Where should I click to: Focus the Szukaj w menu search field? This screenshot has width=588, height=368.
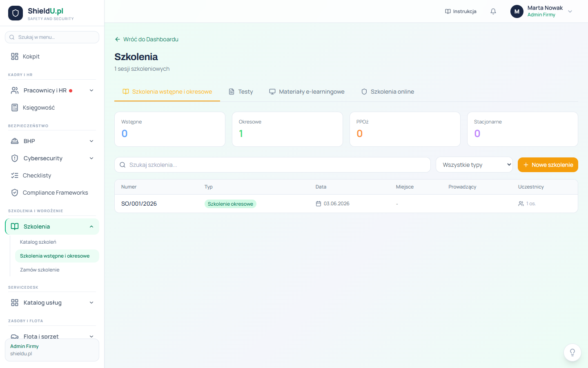click(x=52, y=37)
